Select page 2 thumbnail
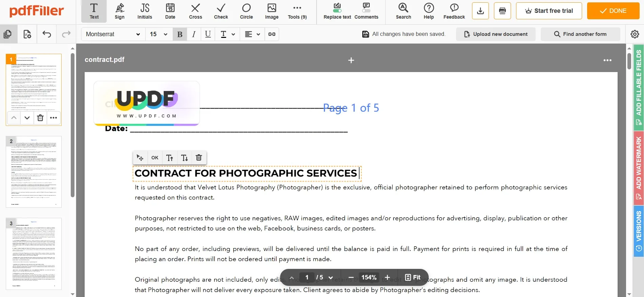Viewport: 644px width, 297px height. tap(34, 172)
